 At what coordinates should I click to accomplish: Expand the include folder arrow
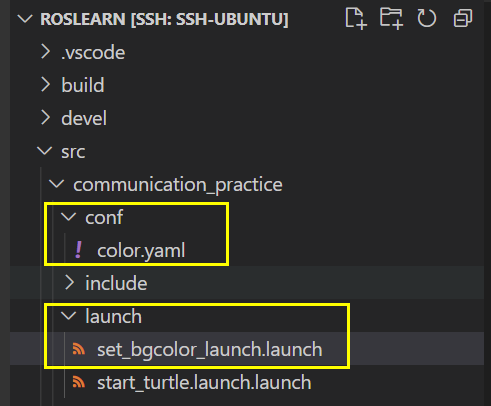(69, 283)
